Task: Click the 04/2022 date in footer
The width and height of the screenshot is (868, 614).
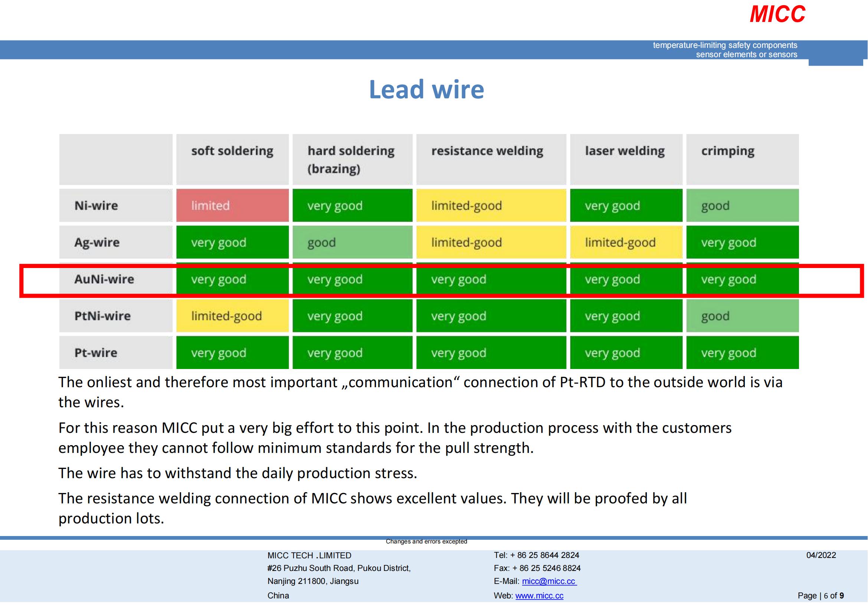Action: tap(821, 555)
